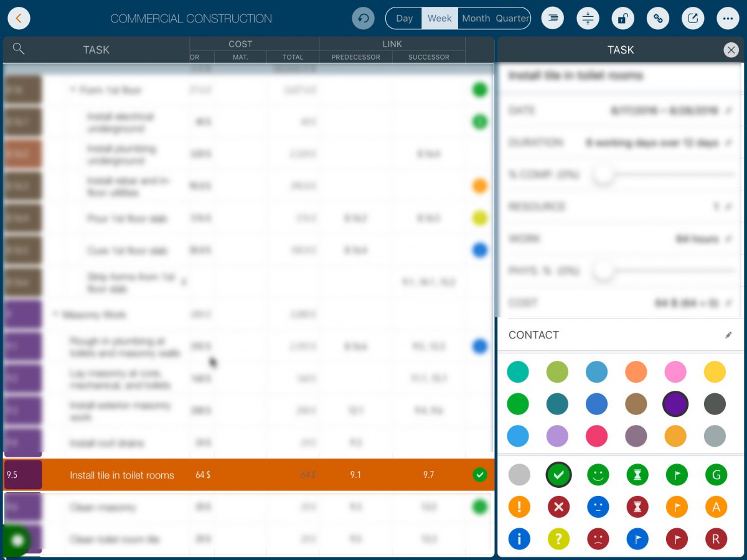This screenshot has height=560, width=747.
Task: Open the share export icon
Action: (692, 19)
